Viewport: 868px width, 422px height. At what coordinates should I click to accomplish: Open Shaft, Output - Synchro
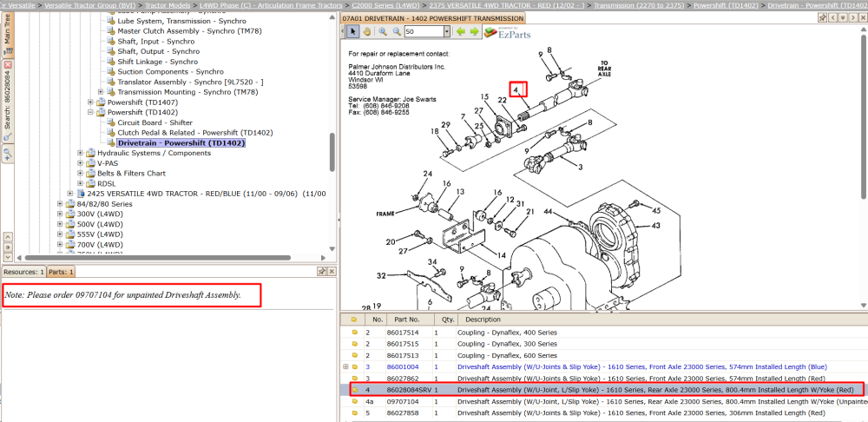coord(158,51)
